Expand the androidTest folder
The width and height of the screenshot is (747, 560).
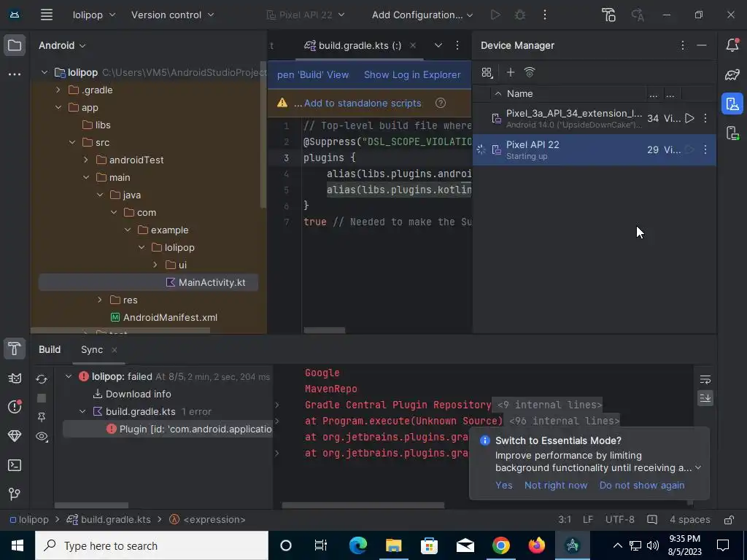(86, 160)
